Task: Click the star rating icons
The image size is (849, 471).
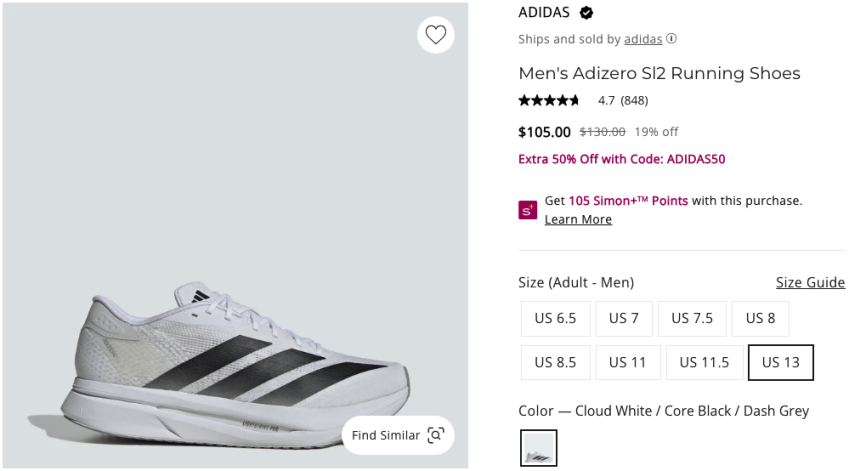Action: (549, 100)
